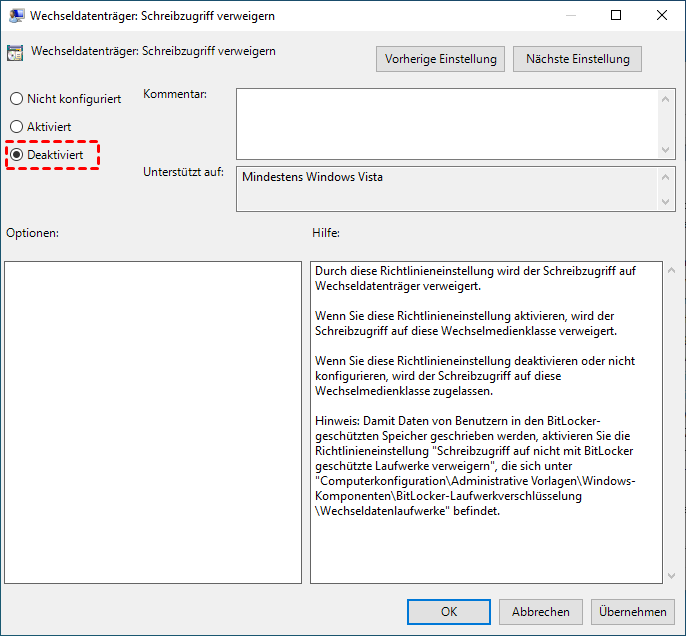Viewport: 686px width, 636px height.
Task: Click the Hilfe text starting Durch diese Richtlinieneinstellung
Action: click(x=475, y=278)
